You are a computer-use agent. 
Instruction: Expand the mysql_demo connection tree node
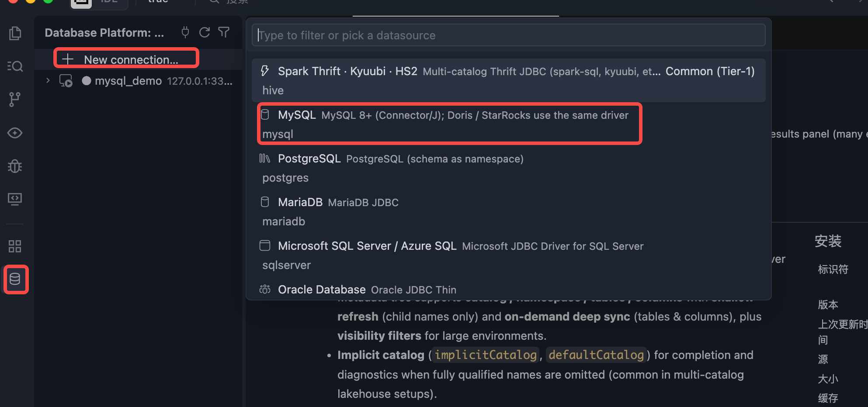point(48,81)
